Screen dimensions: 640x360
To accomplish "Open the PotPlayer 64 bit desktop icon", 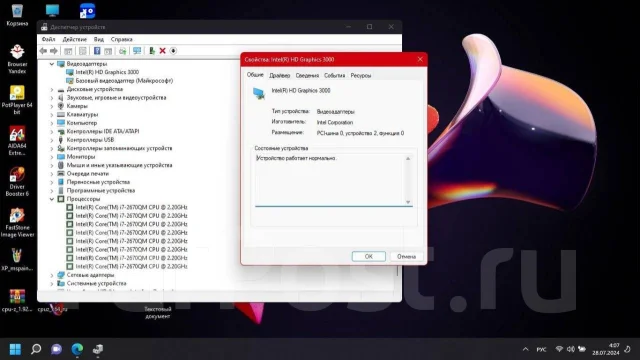I will coord(17,100).
